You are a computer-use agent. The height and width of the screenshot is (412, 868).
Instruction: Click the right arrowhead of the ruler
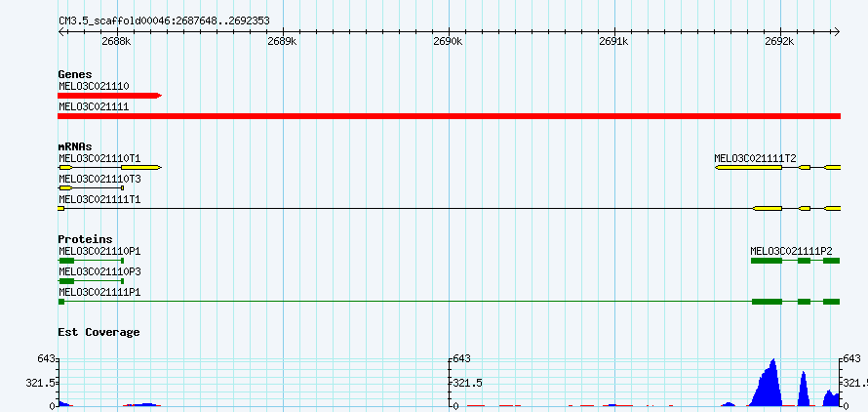[x=837, y=31]
